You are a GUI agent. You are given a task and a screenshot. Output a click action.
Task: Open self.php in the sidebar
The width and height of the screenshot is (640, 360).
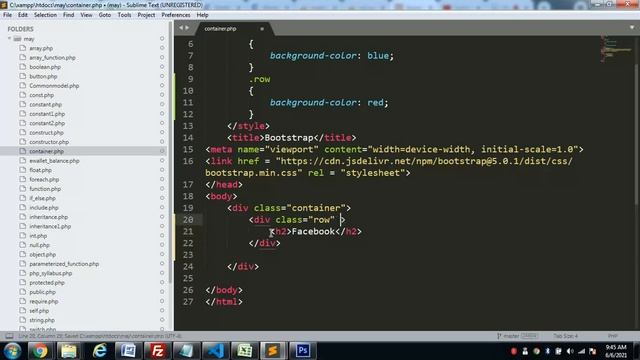coord(39,311)
